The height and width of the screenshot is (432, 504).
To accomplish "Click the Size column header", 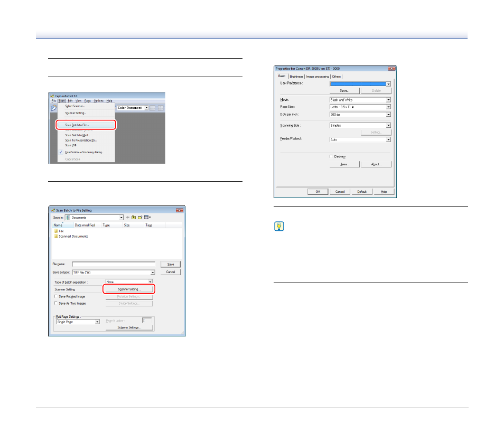I will pos(133,225).
